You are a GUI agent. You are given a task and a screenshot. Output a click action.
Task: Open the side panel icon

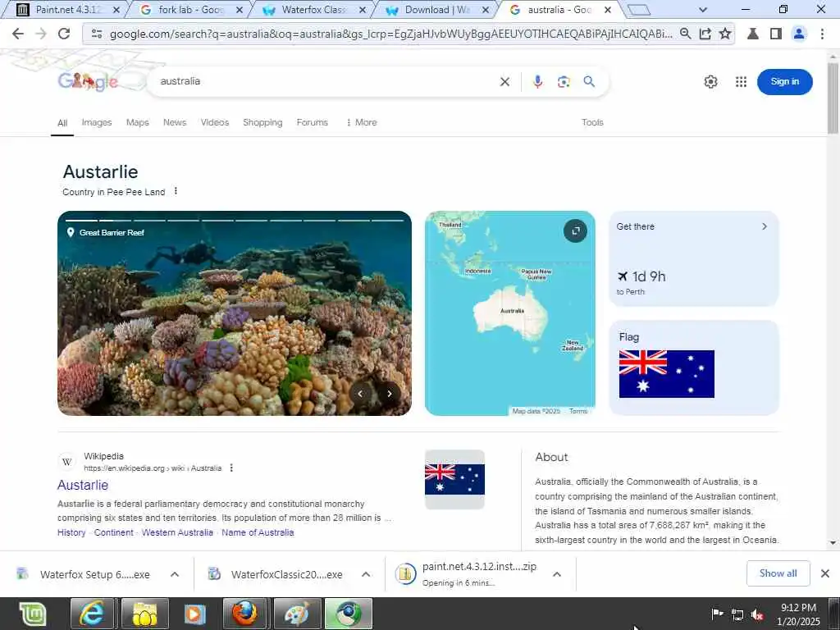coord(776,34)
